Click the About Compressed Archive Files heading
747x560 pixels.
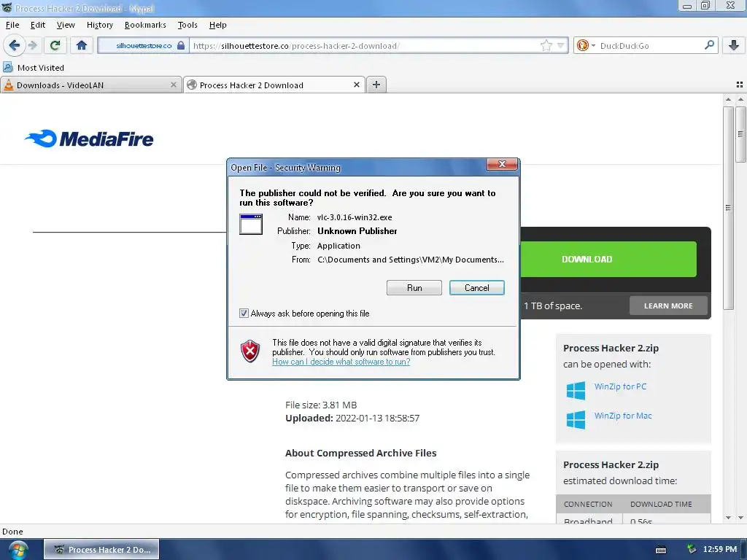click(360, 454)
